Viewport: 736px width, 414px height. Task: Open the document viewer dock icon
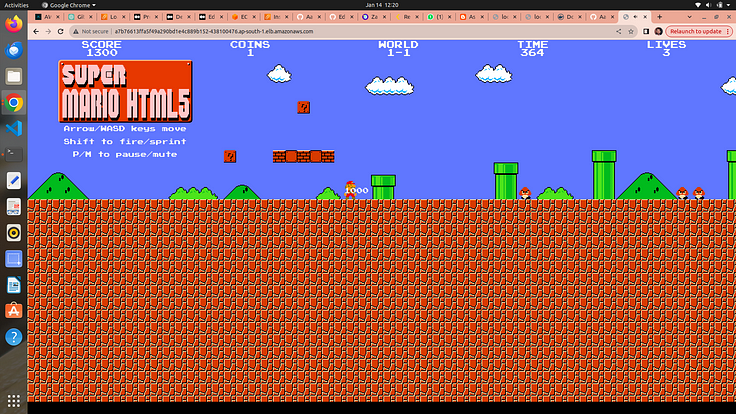click(x=14, y=207)
